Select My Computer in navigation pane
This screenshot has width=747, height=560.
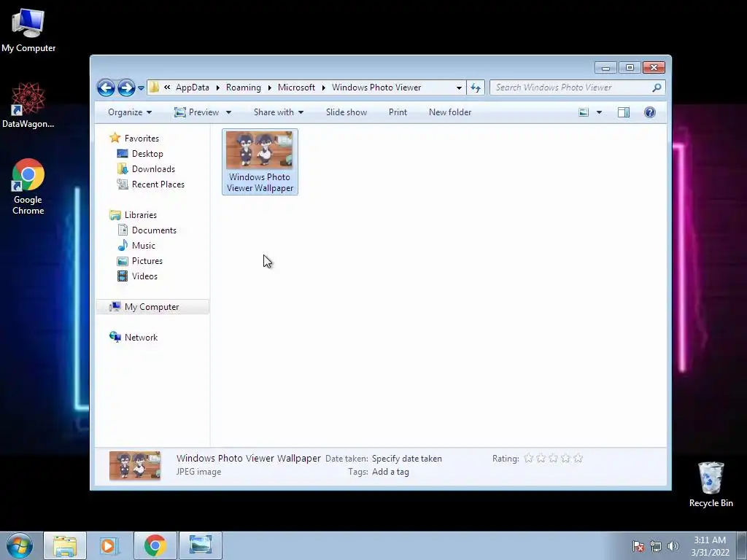tap(152, 307)
